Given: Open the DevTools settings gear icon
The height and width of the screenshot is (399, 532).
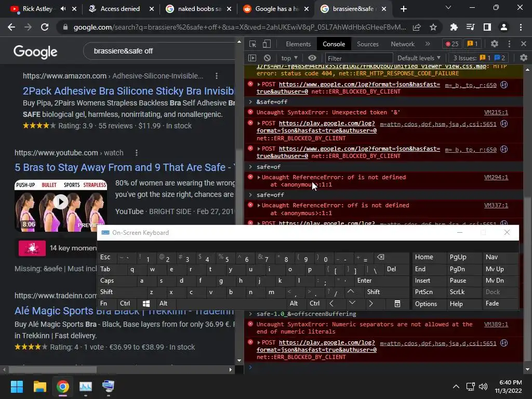Looking at the screenshot, I should pyautogui.click(x=495, y=44).
